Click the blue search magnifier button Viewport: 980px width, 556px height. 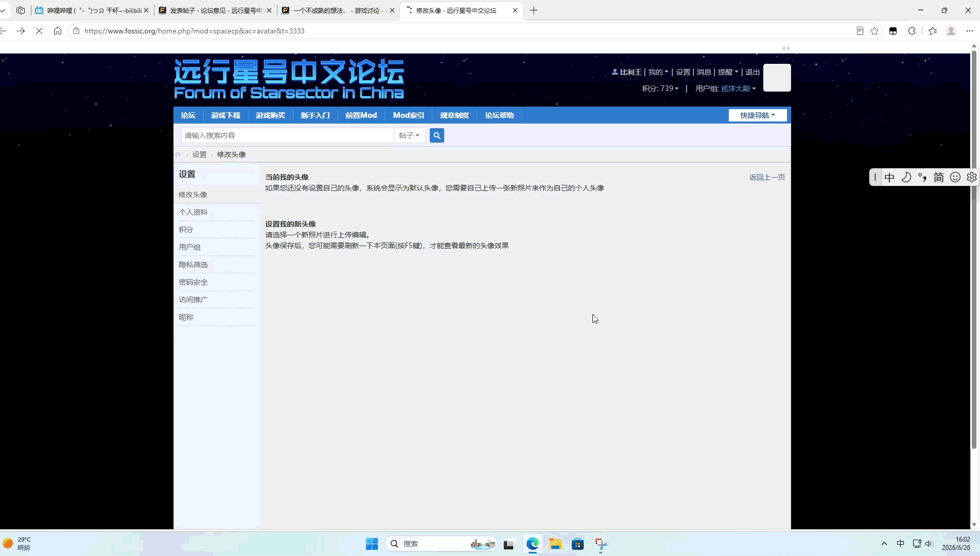point(437,135)
